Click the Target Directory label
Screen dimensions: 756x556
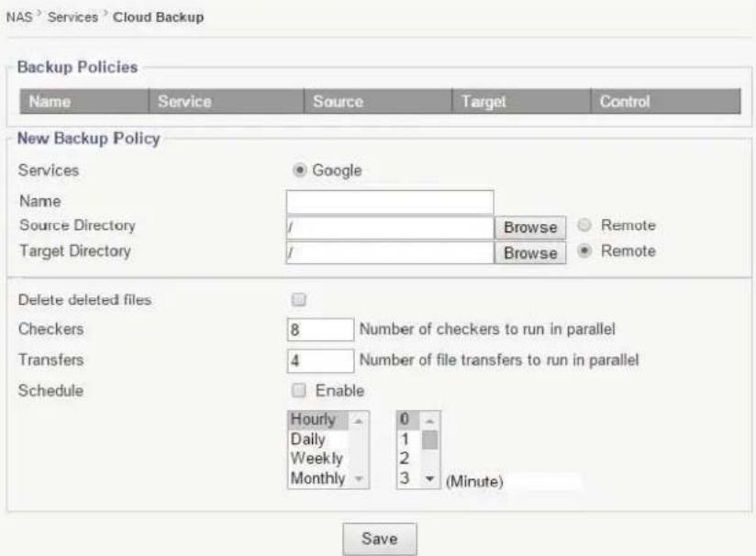click(x=75, y=251)
